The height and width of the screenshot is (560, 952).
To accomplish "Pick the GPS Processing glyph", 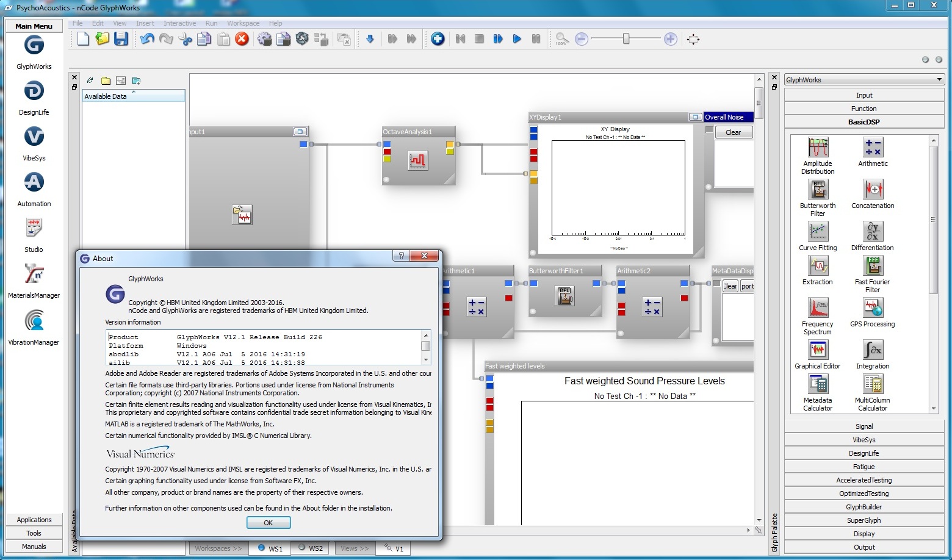I will (x=873, y=313).
